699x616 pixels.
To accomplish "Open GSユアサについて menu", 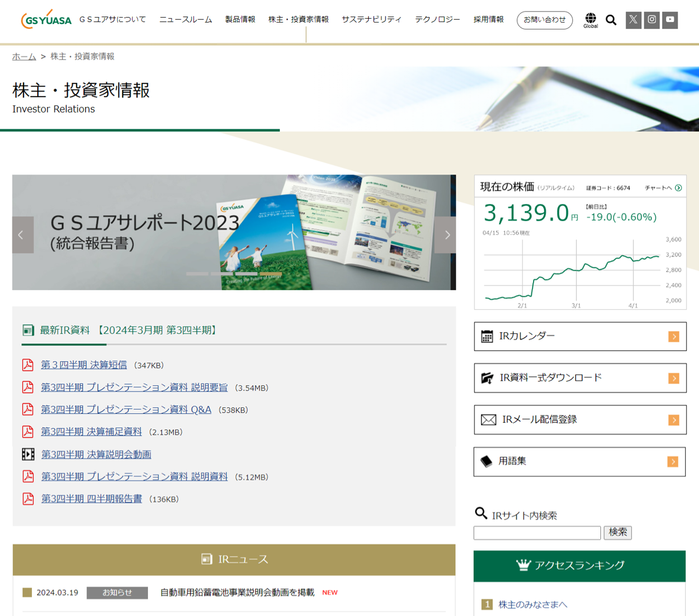I will pyautogui.click(x=112, y=19).
